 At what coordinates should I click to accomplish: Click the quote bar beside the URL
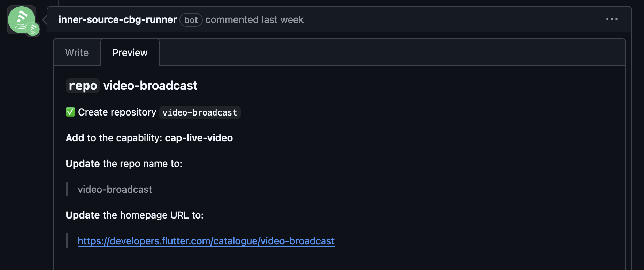[x=67, y=241]
